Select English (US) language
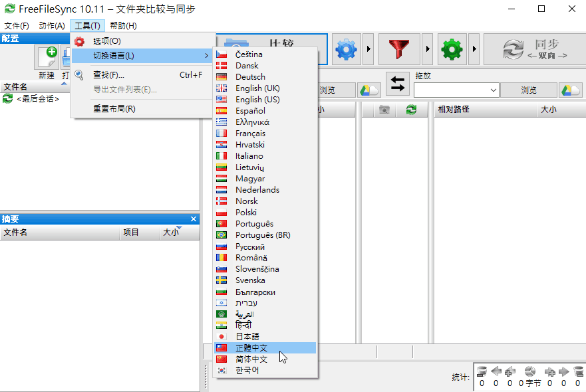Image resolution: width=586 pixels, height=392 pixels. coord(265,99)
